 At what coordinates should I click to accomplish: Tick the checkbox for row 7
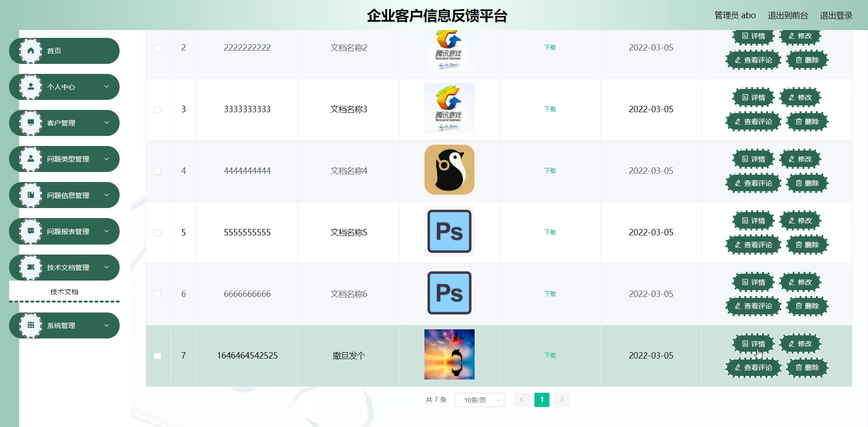pyautogui.click(x=157, y=356)
